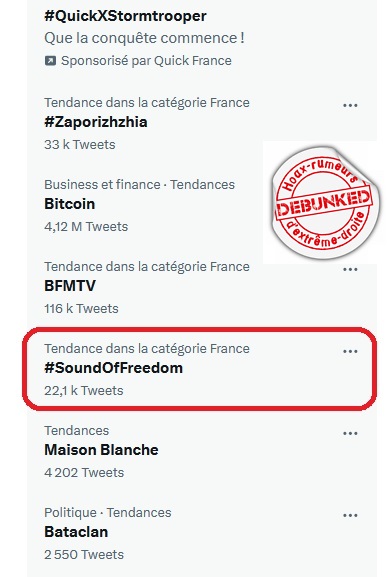The width and height of the screenshot is (391, 577).
Task: Open the #QuickXStormtrooper promoted hashtag
Action: coord(125,16)
